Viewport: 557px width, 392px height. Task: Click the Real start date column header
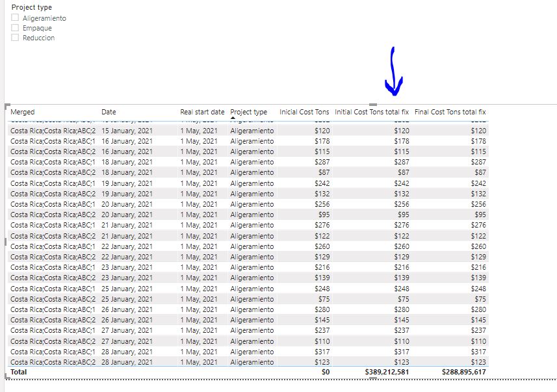tap(202, 112)
